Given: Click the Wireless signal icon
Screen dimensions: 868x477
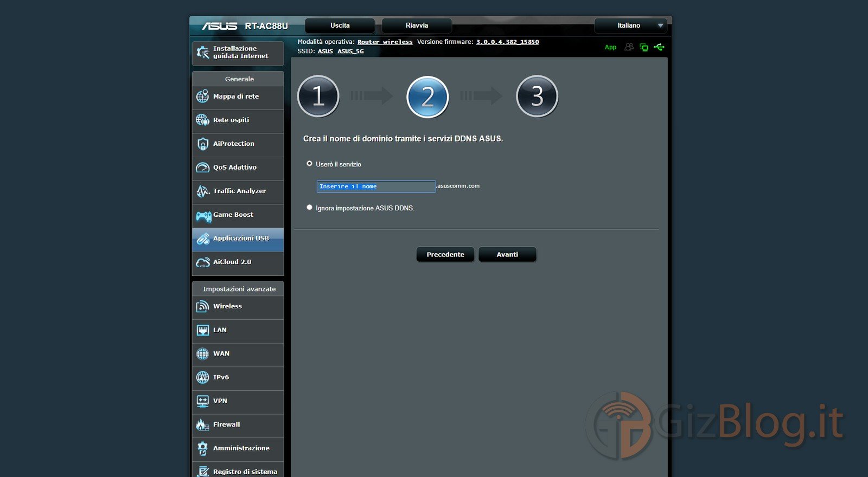Looking at the screenshot, I should click(x=202, y=307).
